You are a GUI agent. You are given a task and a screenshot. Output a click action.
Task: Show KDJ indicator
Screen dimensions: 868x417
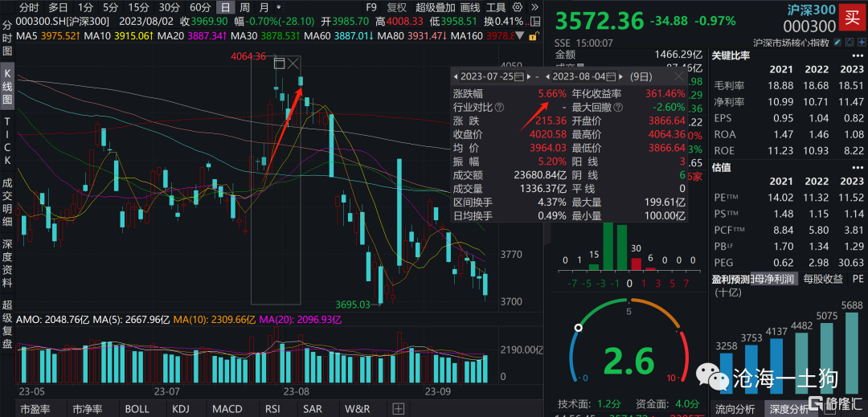coord(182,409)
